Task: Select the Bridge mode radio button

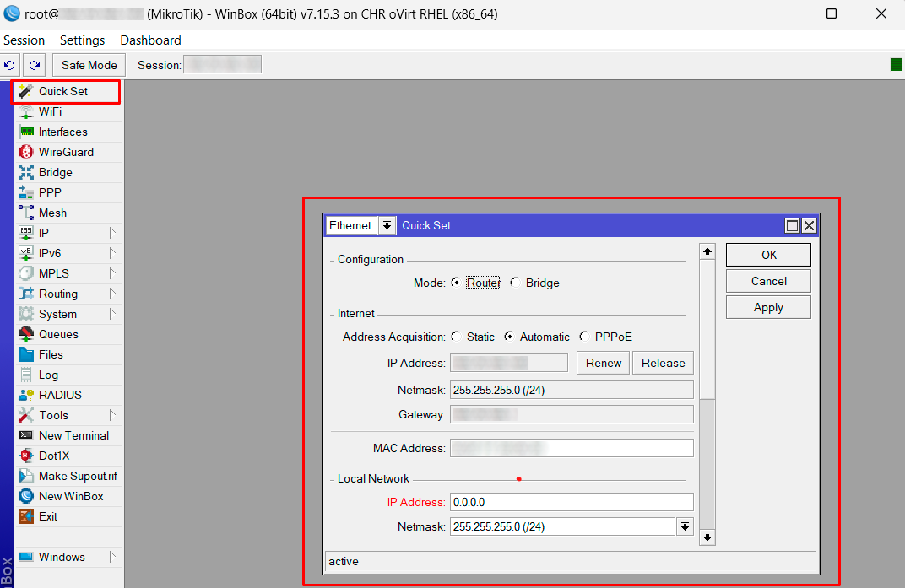Action: (515, 283)
